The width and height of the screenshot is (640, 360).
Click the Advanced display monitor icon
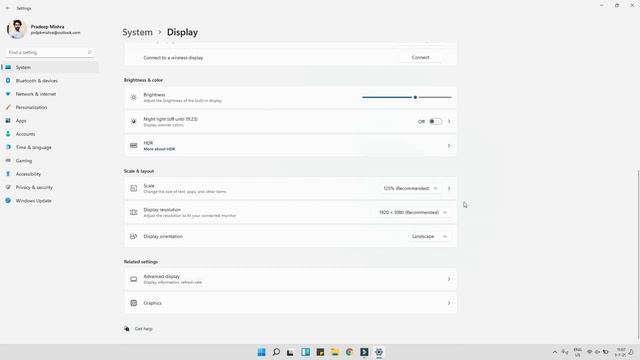pos(133,279)
